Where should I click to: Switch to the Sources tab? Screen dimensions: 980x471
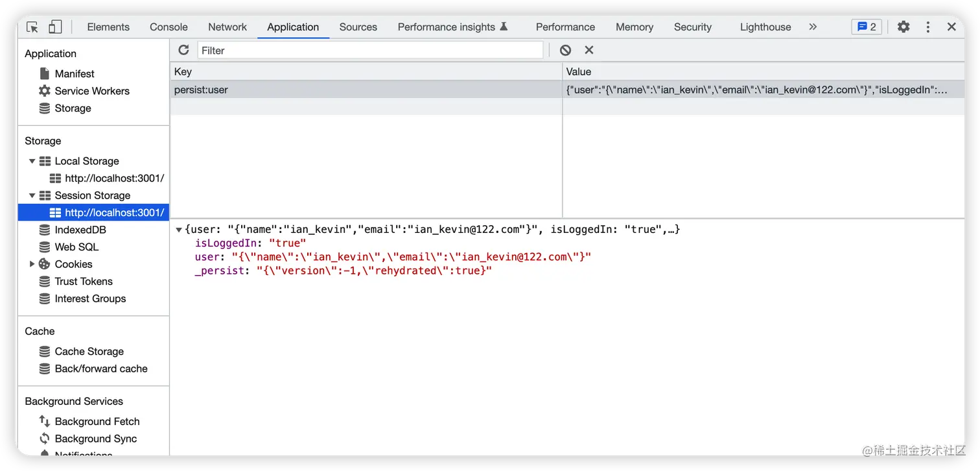point(358,27)
